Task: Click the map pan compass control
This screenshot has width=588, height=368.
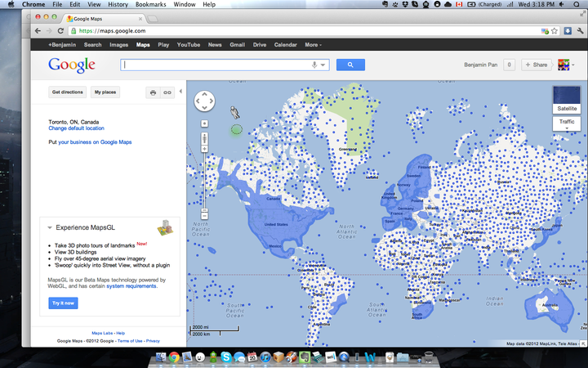Action: coord(204,101)
